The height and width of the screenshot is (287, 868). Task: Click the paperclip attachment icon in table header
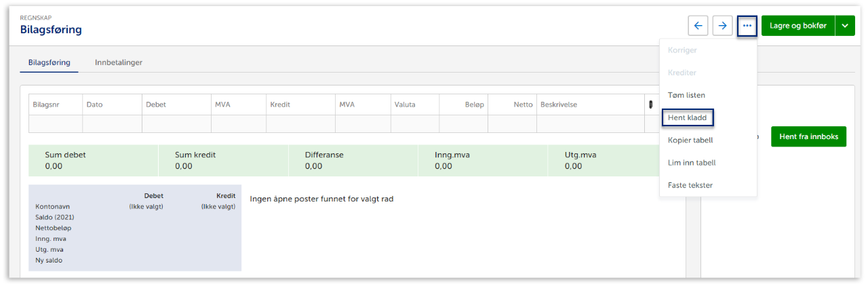pyautogui.click(x=650, y=104)
